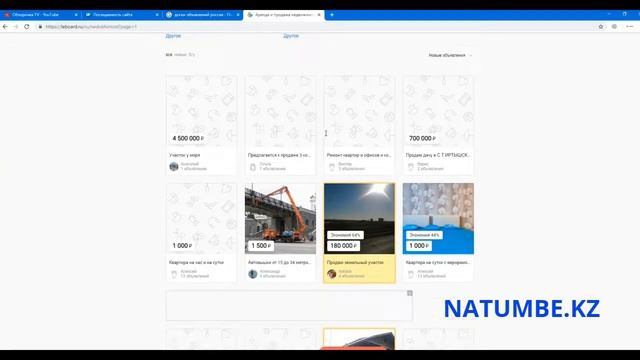Open the Автовышки listing title
This screenshot has width=640, height=360.
click(x=280, y=262)
